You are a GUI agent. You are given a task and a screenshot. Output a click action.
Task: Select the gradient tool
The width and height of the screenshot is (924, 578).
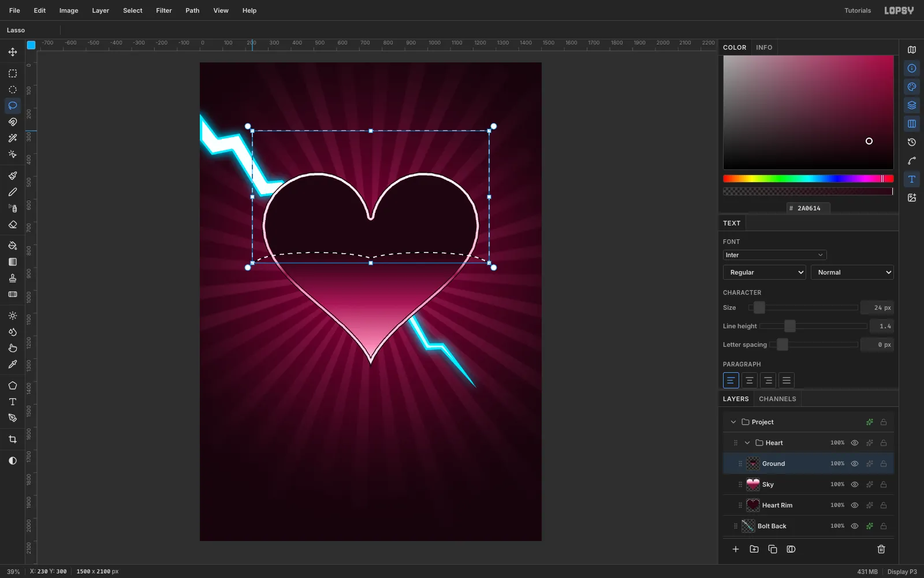(x=13, y=262)
